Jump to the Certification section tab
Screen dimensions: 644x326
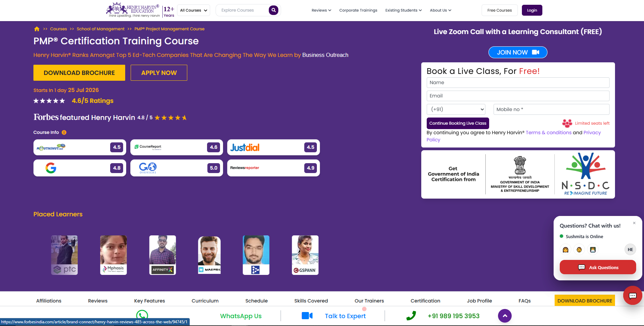(x=425, y=301)
